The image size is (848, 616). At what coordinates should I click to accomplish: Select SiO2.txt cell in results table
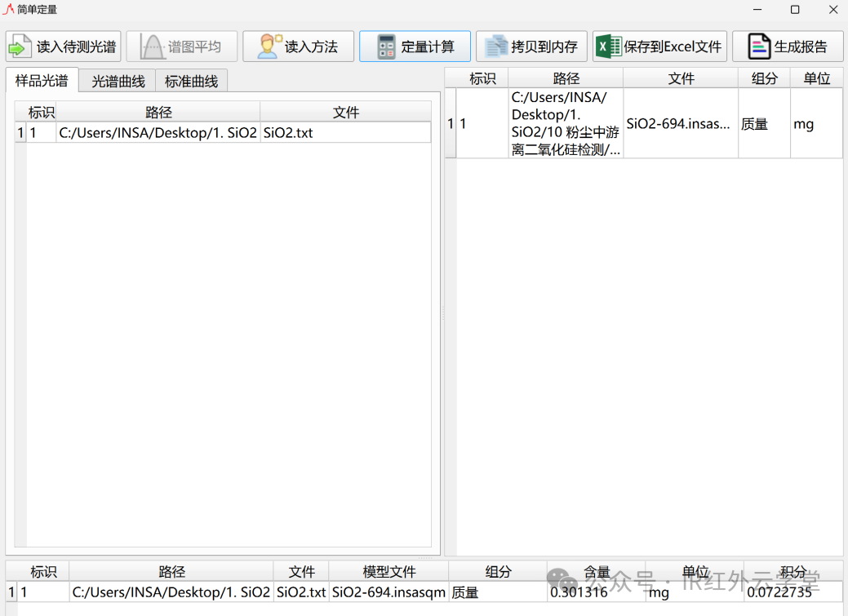pos(301,592)
